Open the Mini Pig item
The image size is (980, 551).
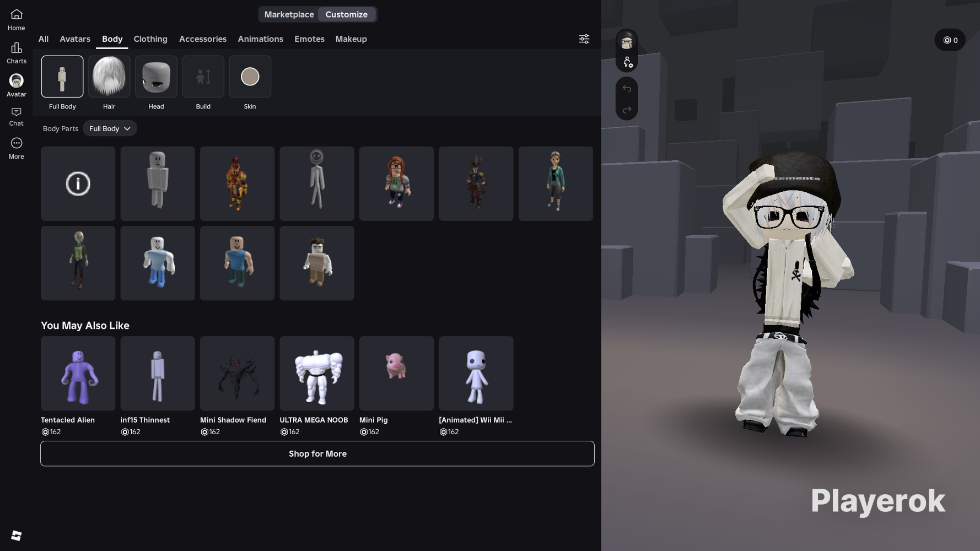tap(397, 374)
